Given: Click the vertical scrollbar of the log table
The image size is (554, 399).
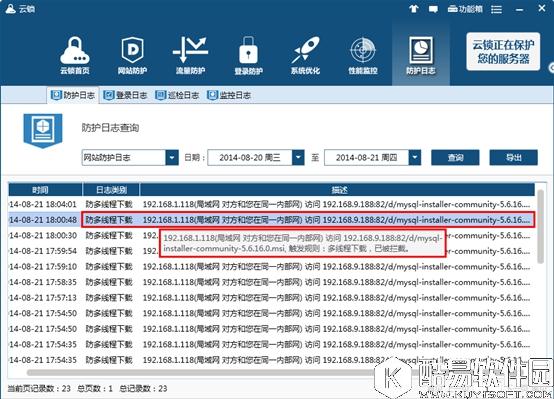Looking at the screenshot, I should pos(540,226).
